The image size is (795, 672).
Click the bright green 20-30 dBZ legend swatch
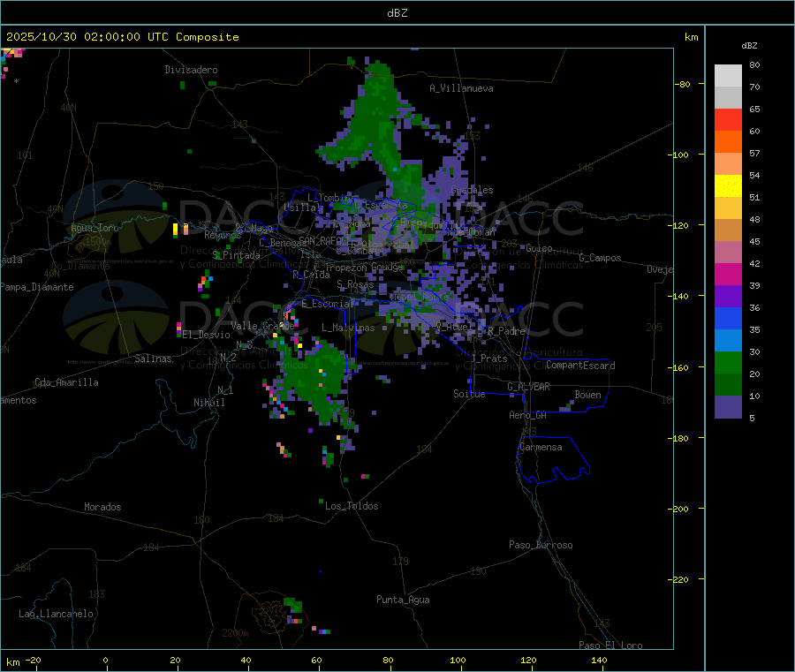click(728, 362)
